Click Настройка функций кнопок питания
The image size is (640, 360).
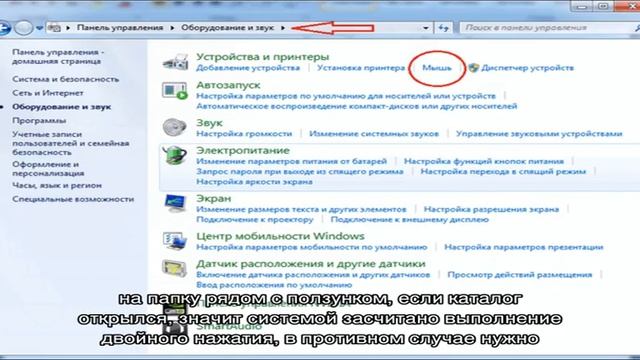(x=484, y=161)
